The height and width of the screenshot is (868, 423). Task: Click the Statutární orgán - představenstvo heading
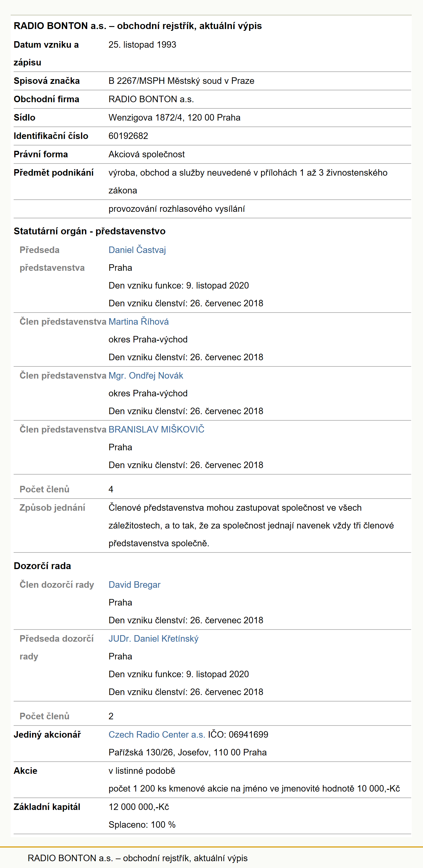click(x=89, y=231)
